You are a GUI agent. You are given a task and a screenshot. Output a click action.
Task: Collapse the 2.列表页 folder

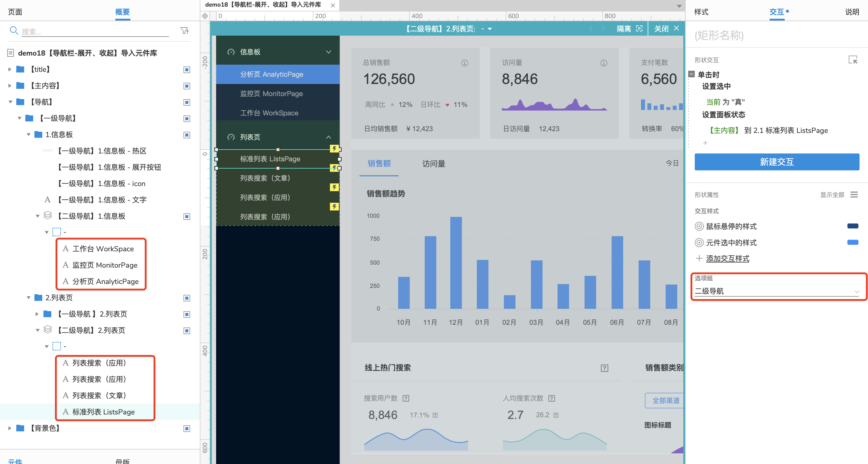[28, 298]
